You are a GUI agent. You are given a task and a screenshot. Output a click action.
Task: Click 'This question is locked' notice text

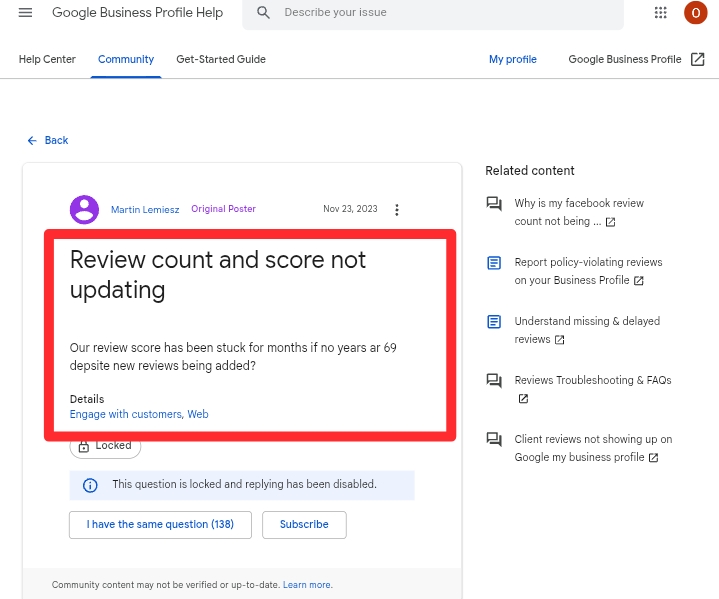point(244,484)
